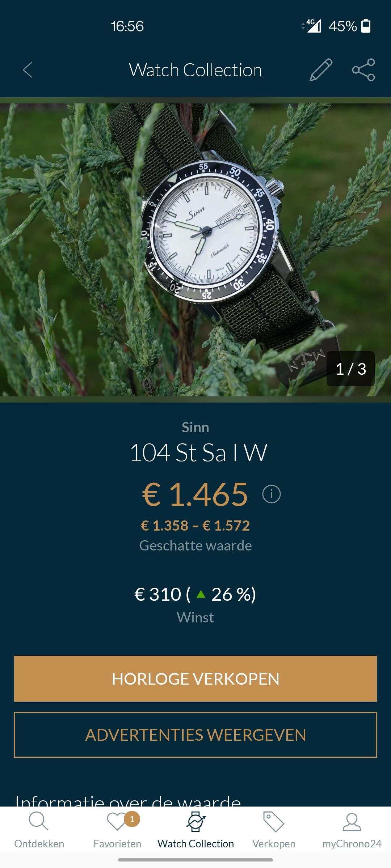Open Favorieten heart icon
391x868 pixels.
pyautogui.click(x=117, y=822)
